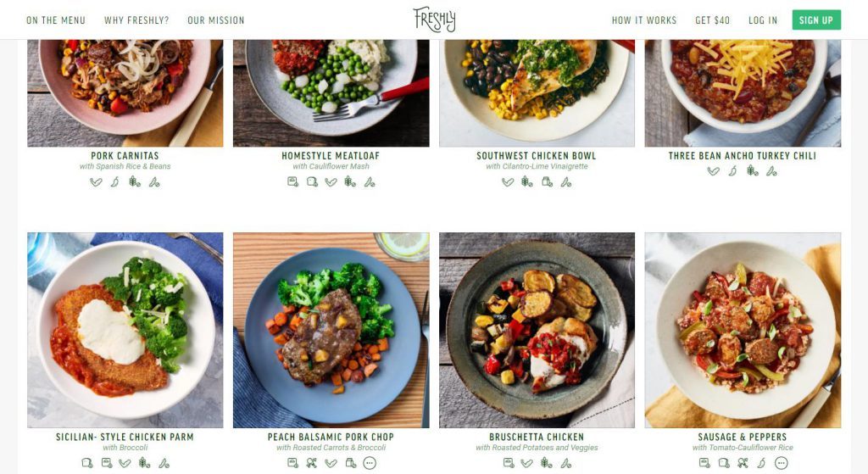Click the chili pepper icon under Pork Carnitas
This screenshot has height=474, width=868.
114,181
